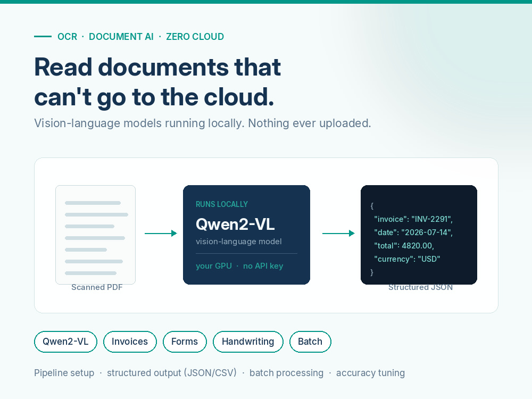Click the "accuracy tuning" footer text

click(370, 373)
